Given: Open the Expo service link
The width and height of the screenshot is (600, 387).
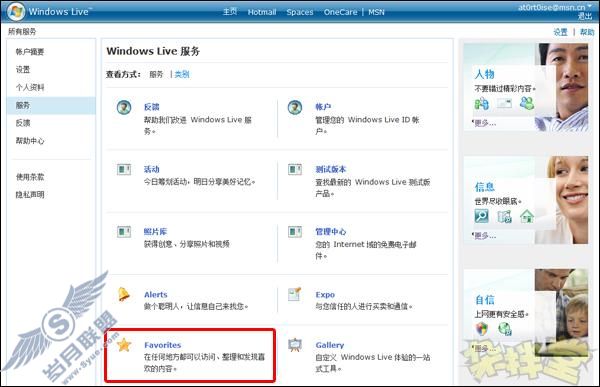Looking at the screenshot, I should pos(325,294).
